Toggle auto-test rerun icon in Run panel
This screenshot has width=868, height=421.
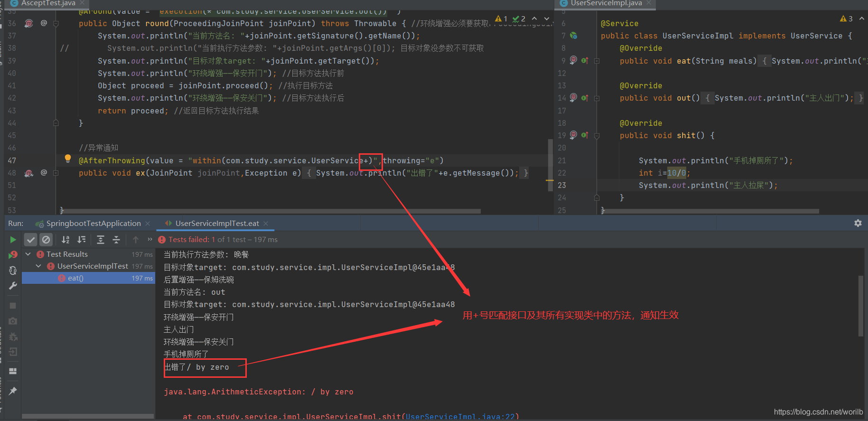13,271
